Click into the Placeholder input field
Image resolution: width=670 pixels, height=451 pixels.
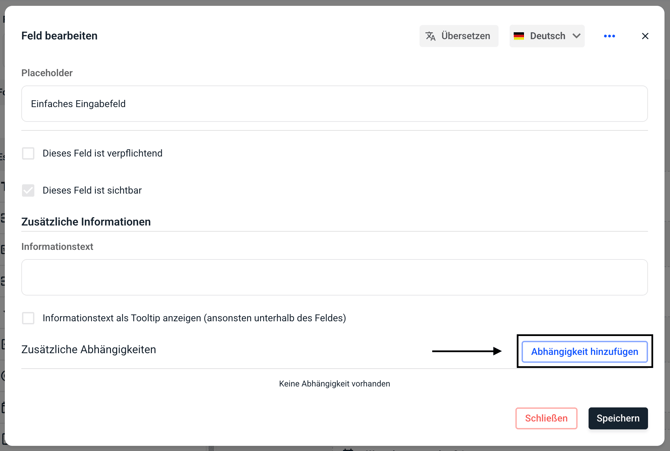[334, 104]
